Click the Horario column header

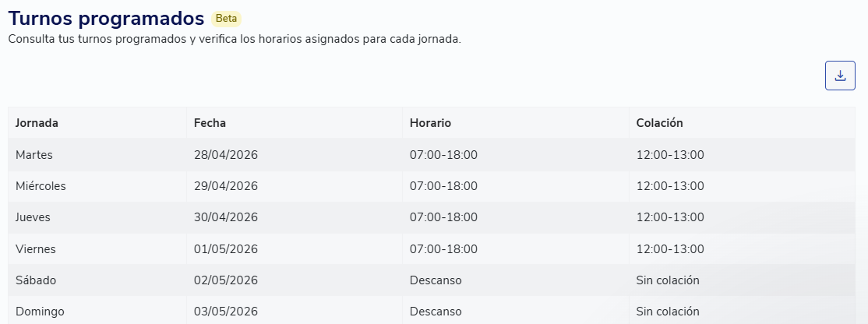[430, 123]
